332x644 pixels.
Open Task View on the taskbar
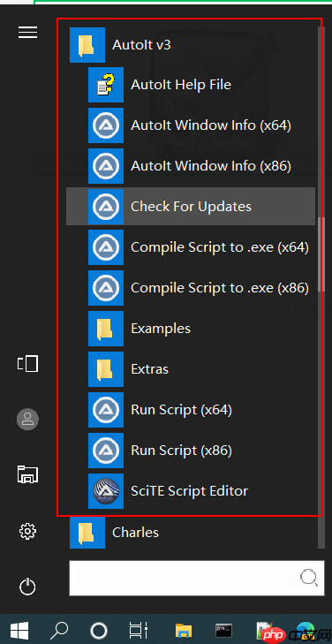(139, 629)
